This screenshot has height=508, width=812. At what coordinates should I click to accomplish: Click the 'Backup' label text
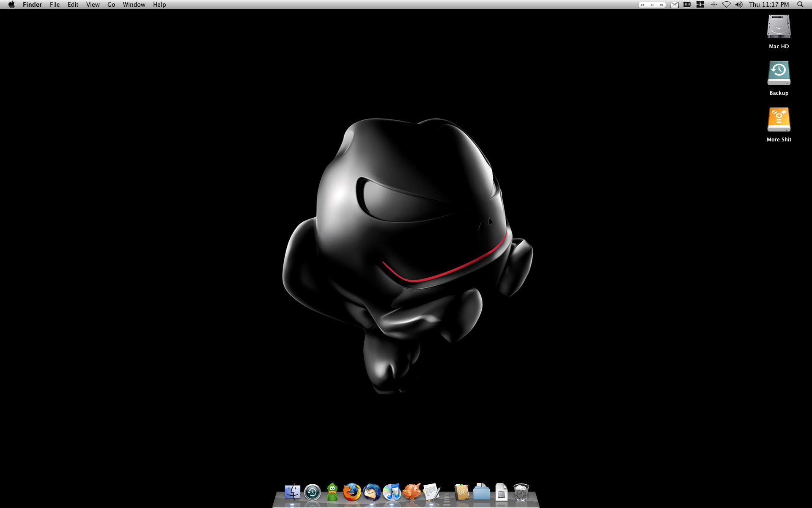coord(779,93)
